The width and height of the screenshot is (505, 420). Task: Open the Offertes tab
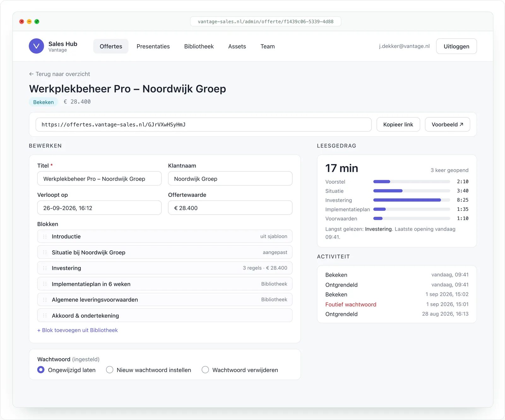[x=111, y=46]
